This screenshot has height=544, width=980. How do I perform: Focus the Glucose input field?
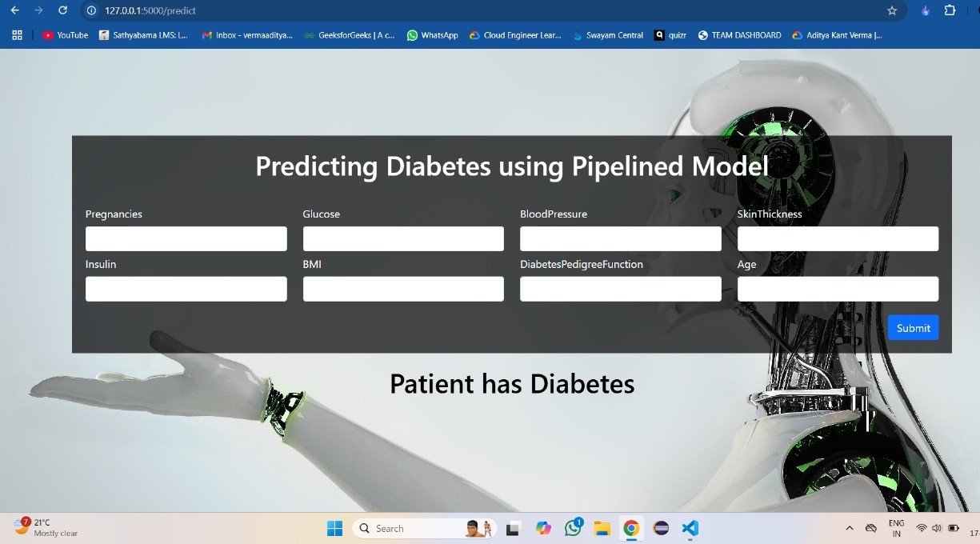point(403,238)
